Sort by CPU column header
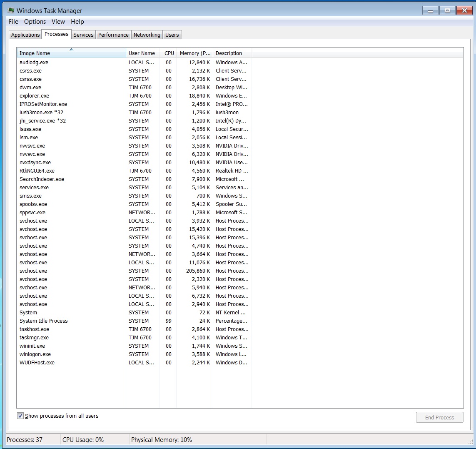The width and height of the screenshot is (476, 449). pos(168,53)
